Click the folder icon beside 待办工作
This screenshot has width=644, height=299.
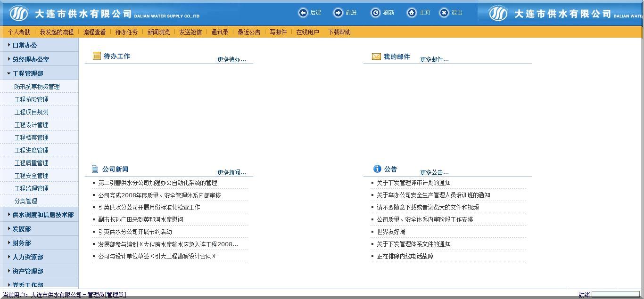pyautogui.click(x=97, y=56)
